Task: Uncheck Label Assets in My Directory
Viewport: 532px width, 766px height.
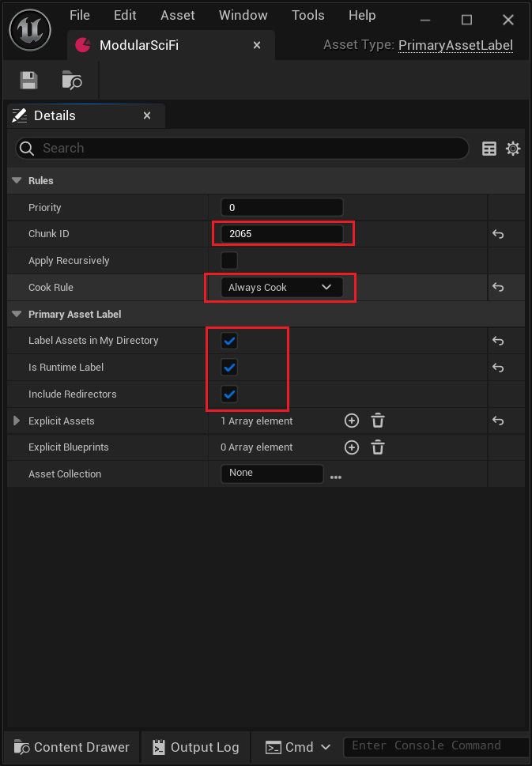Action: (x=229, y=341)
